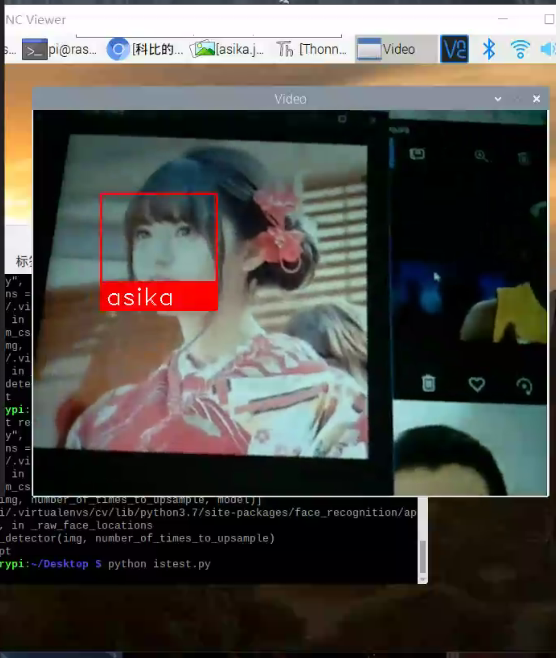This screenshot has width=560, height=658.
Task: Click the heart icon in the video feed
Action: pos(476,384)
